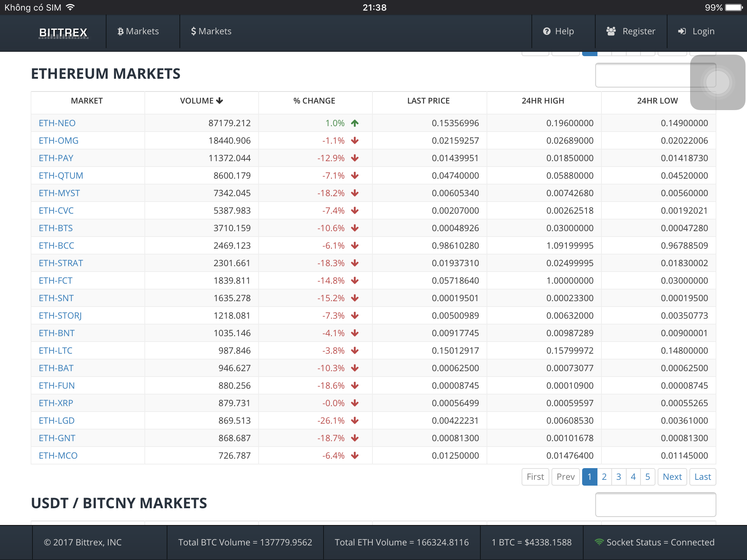Open the ETH-MCO market

(x=58, y=456)
